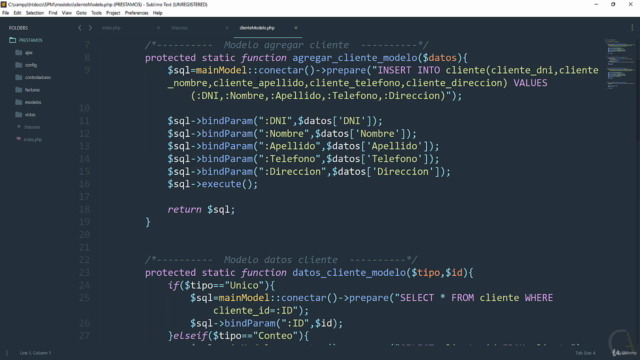Open the Help menu
The height and width of the screenshot is (360, 640).
click(158, 13)
